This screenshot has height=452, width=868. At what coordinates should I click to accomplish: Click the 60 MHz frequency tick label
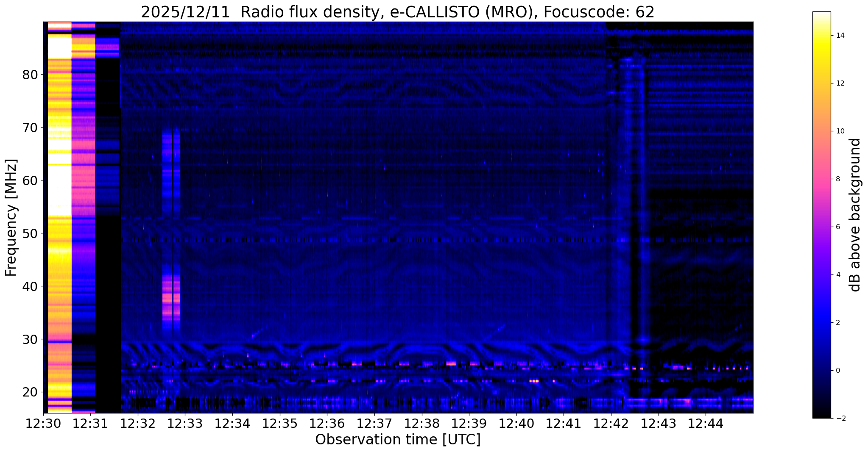click(30, 180)
